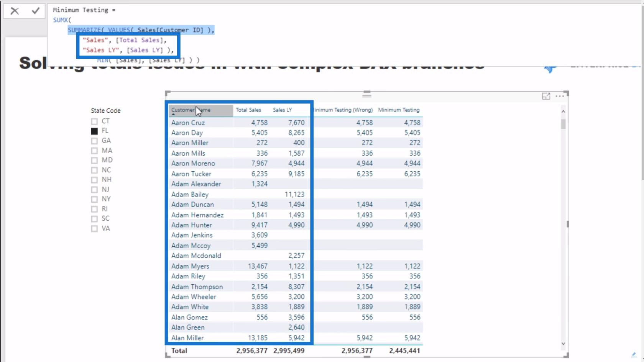Use the table's bottom-right corner handle
This screenshot has width=644, height=362.
click(x=567, y=355)
